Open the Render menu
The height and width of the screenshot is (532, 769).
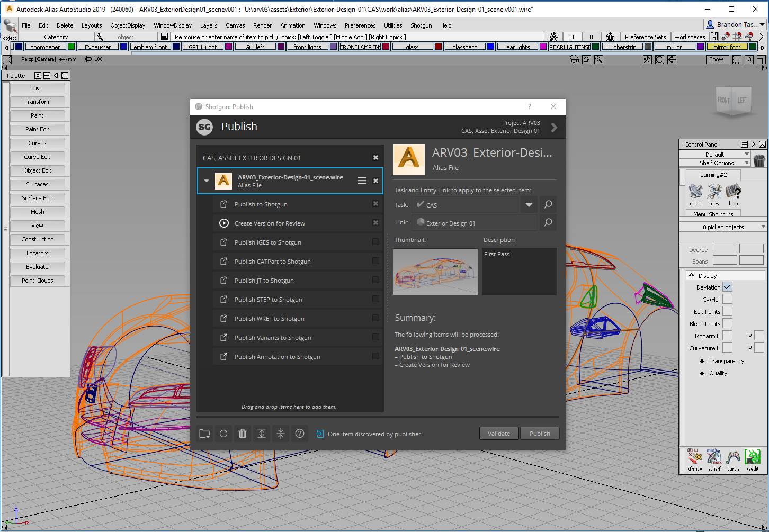(262, 25)
